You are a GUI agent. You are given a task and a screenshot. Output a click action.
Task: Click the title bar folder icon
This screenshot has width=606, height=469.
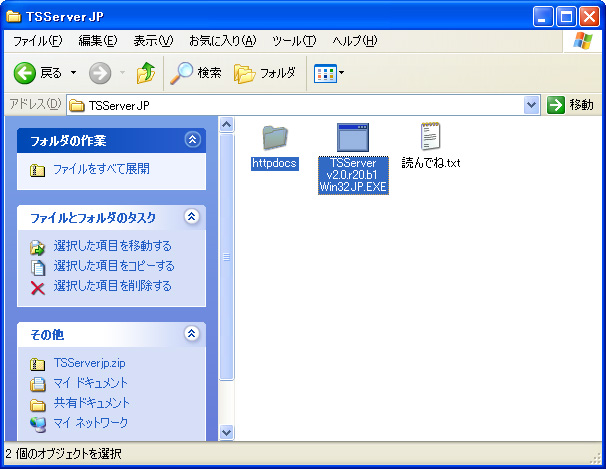click(14, 16)
